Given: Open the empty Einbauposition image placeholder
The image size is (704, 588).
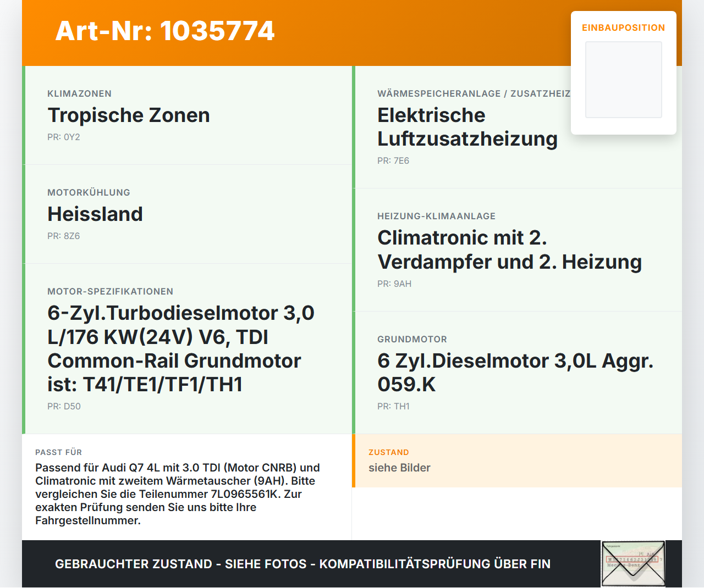Looking at the screenshot, I should (624, 80).
